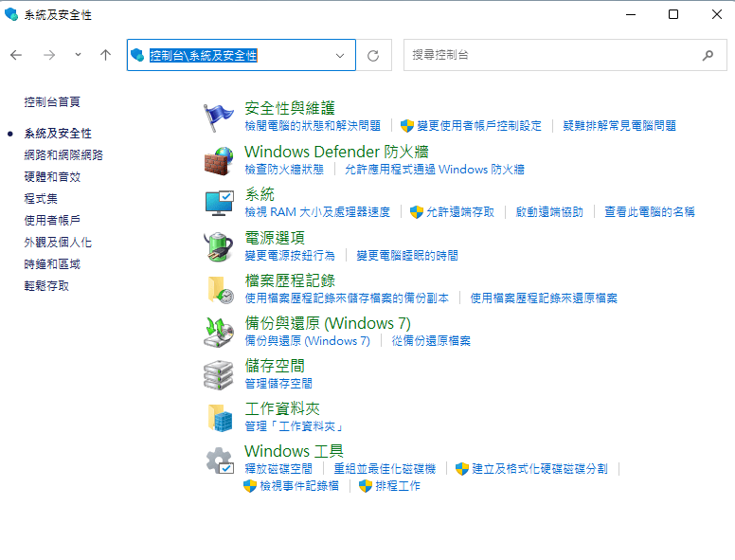
Task: Click 查看此電腦的名稱 link
Action: coord(650,212)
